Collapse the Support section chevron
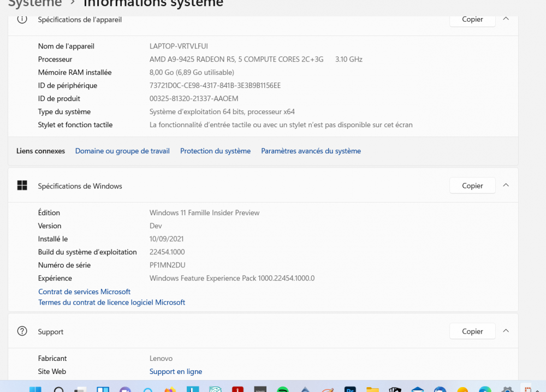546x392 pixels. [x=506, y=331]
